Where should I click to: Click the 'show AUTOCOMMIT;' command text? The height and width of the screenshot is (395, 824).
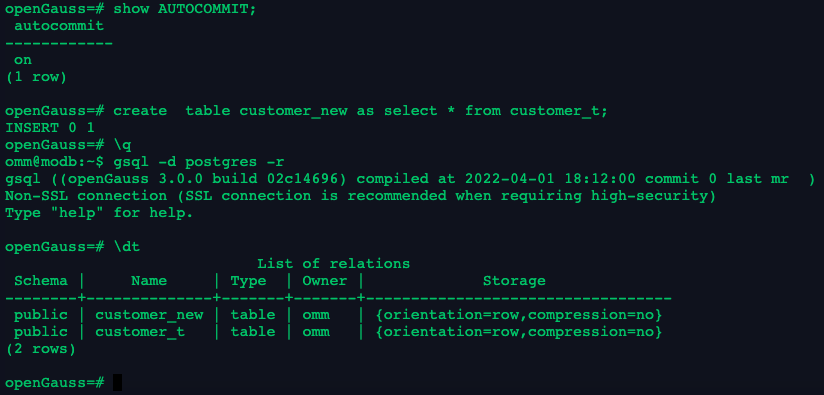click(184, 9)
